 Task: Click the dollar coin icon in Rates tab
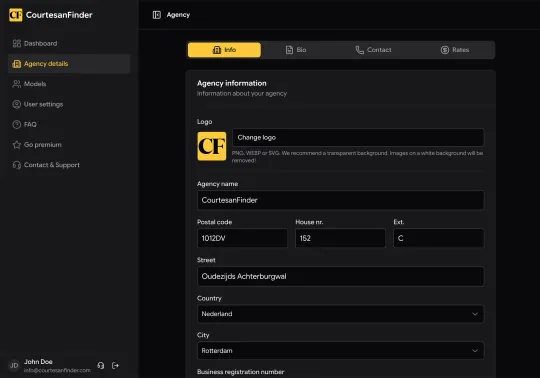tap(445, 50)
